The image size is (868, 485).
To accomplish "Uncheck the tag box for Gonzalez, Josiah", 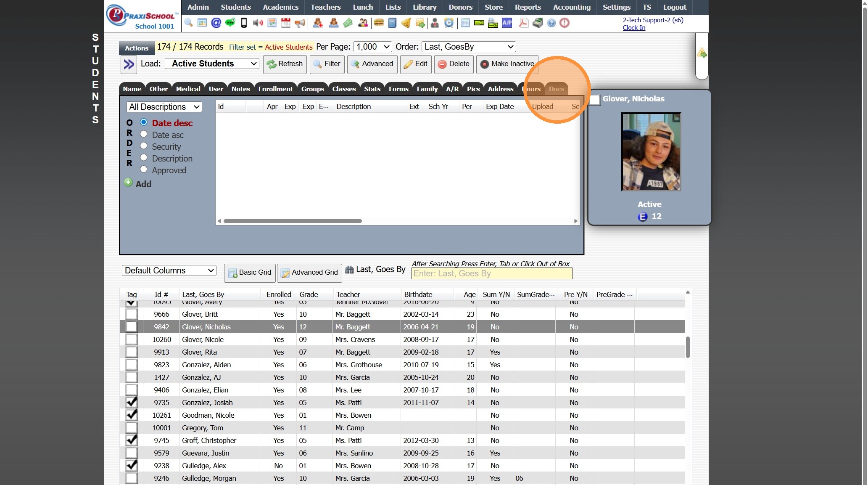I will pos(132,403).
